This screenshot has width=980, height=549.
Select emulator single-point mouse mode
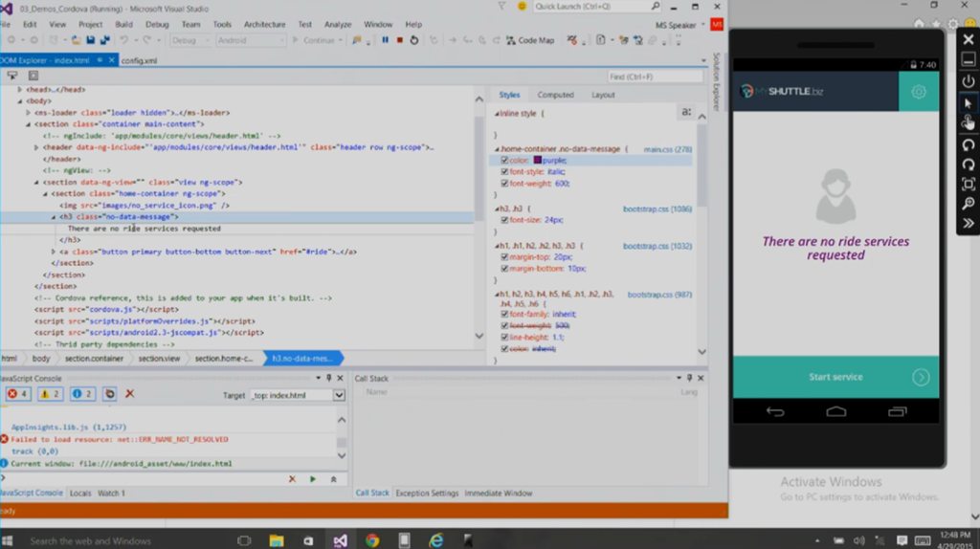pyautogui.click(x=969, y=103)
